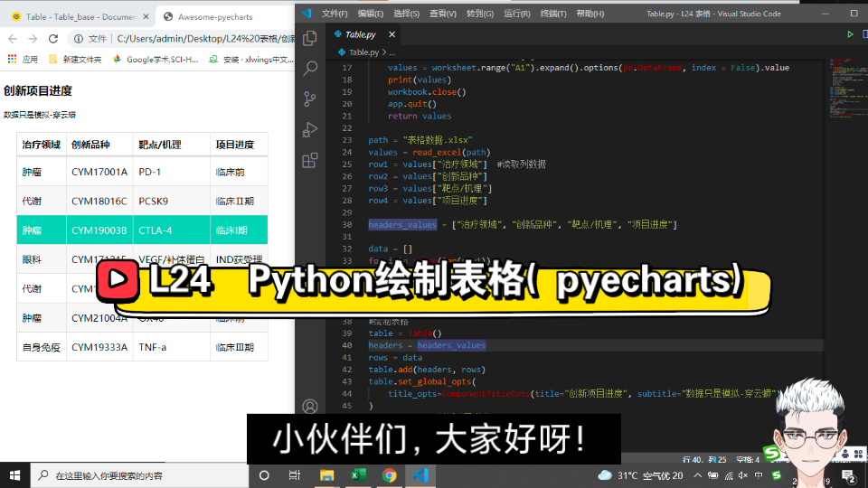The height and width of the screenshot is (488, 868).
Task: Open the VS Code Explorer view
Action: (x=310, y=38)
